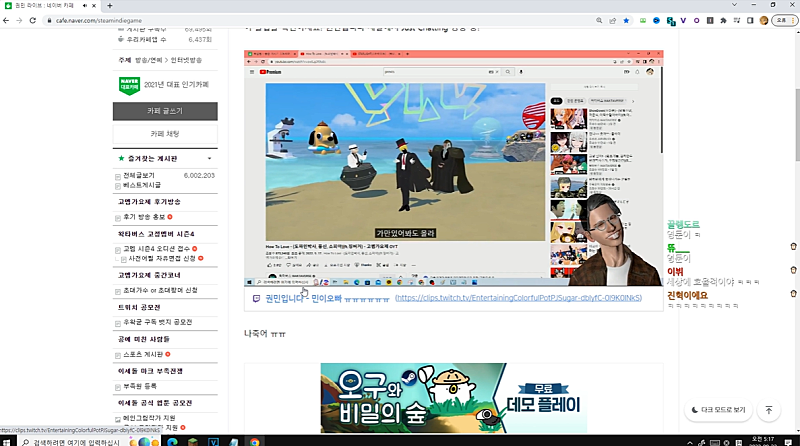Viewport: 800px width, 446px height.
Task: Click the Naver 대표카페 green badge
Action: coord(129,85)
